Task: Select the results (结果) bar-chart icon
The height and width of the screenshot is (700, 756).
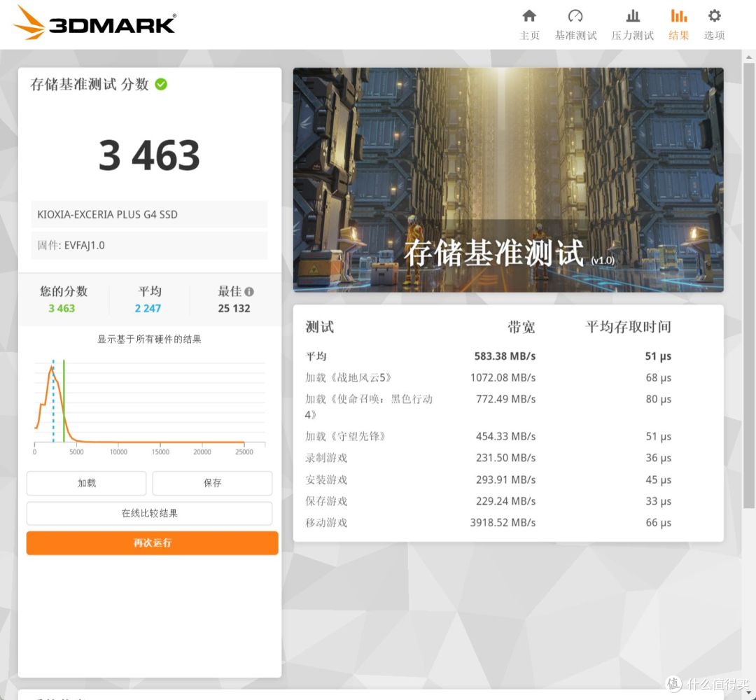Action: click(678, 16)
